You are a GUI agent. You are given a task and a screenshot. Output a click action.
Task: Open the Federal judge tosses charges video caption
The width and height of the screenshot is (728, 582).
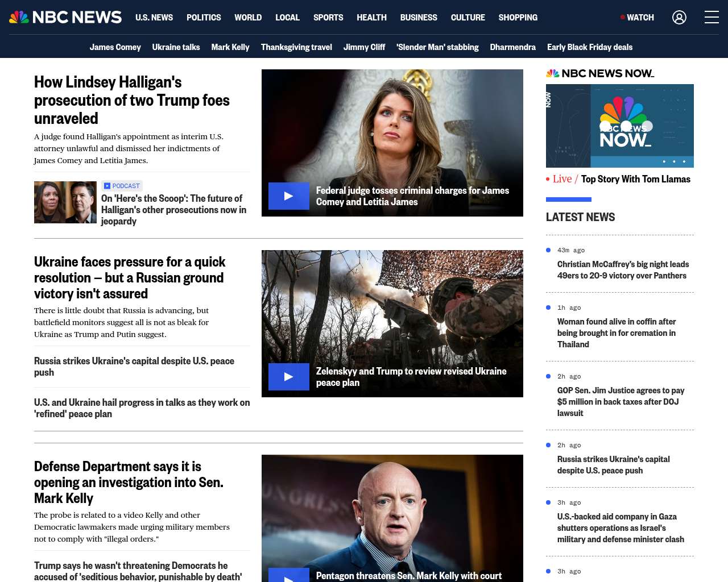(x=412, y=196)
